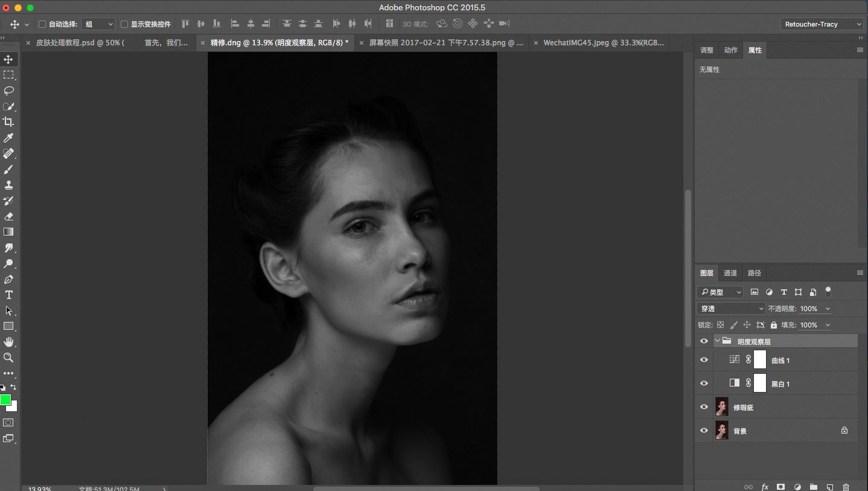Close the 屏幕快照 document tab
Viewport: 868px width, 491px height.
[x=362, y=43]
